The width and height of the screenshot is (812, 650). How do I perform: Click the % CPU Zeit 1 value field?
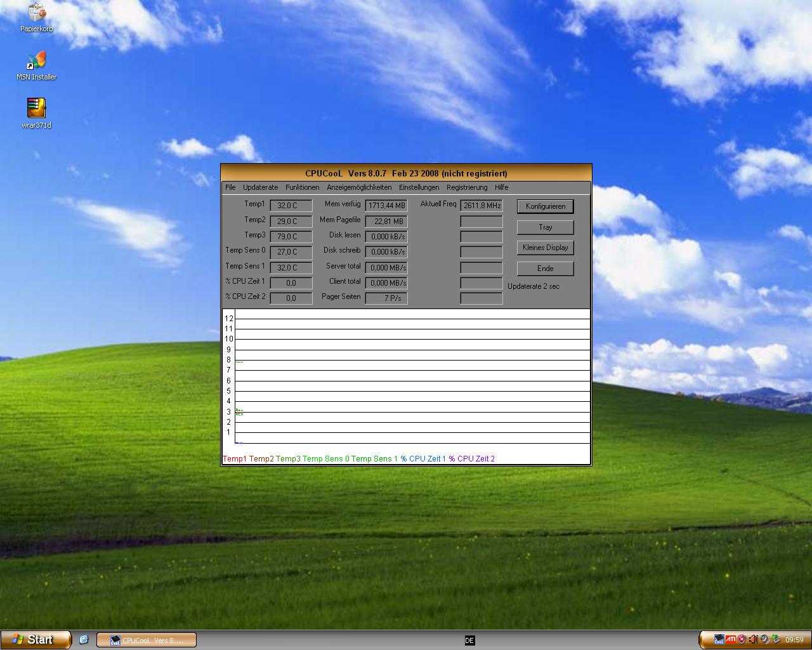pos(291,283)
